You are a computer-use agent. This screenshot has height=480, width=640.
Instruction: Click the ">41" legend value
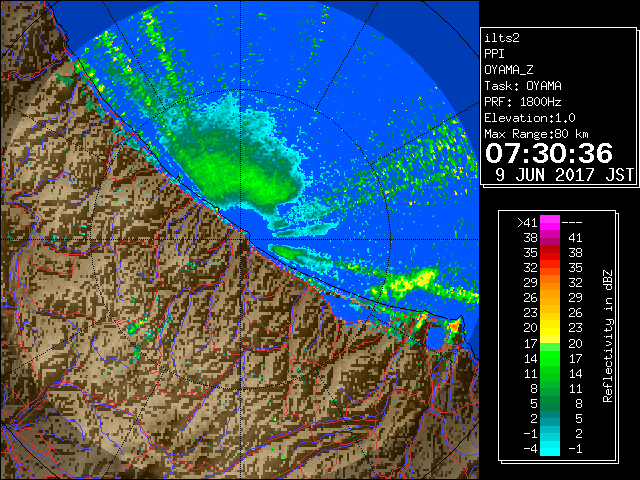coord(527,222)
